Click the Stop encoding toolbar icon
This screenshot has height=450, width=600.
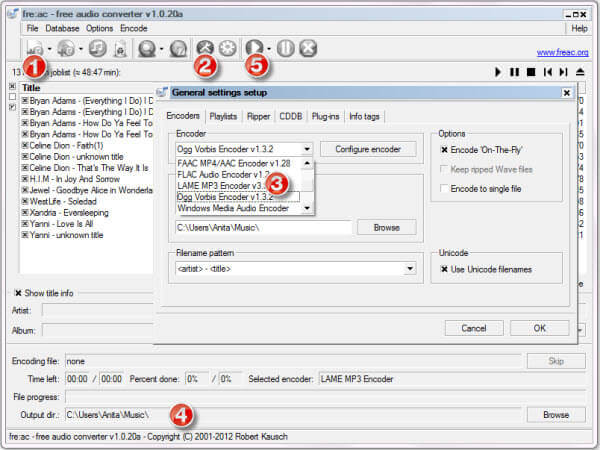(x=308, y=48)
